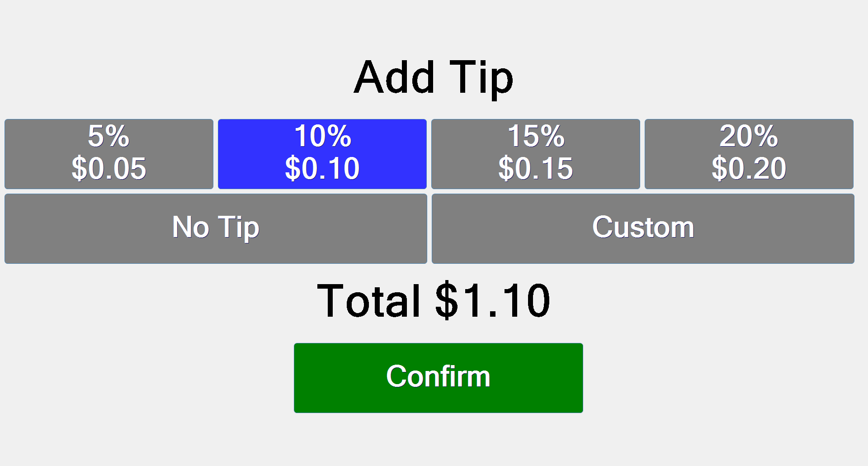Switch tip to the largest percentage option
Image resolution: width=868 pixels, height=466 pixels.
(749, 154)
